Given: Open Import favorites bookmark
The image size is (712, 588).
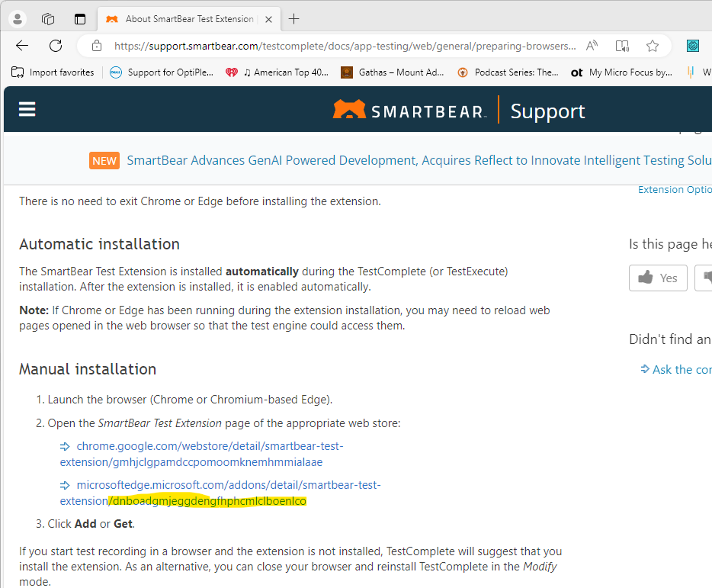Looking at the screenshot, I should point(53,72).
